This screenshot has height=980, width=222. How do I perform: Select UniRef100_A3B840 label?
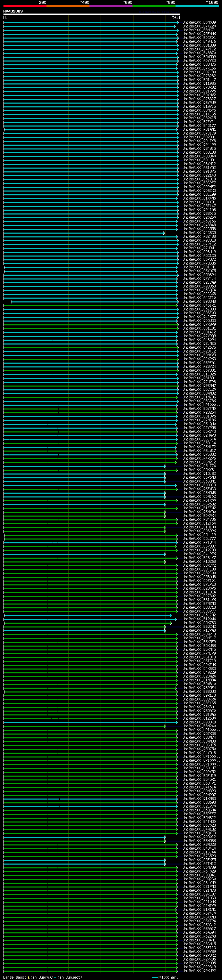click(199, 156)
